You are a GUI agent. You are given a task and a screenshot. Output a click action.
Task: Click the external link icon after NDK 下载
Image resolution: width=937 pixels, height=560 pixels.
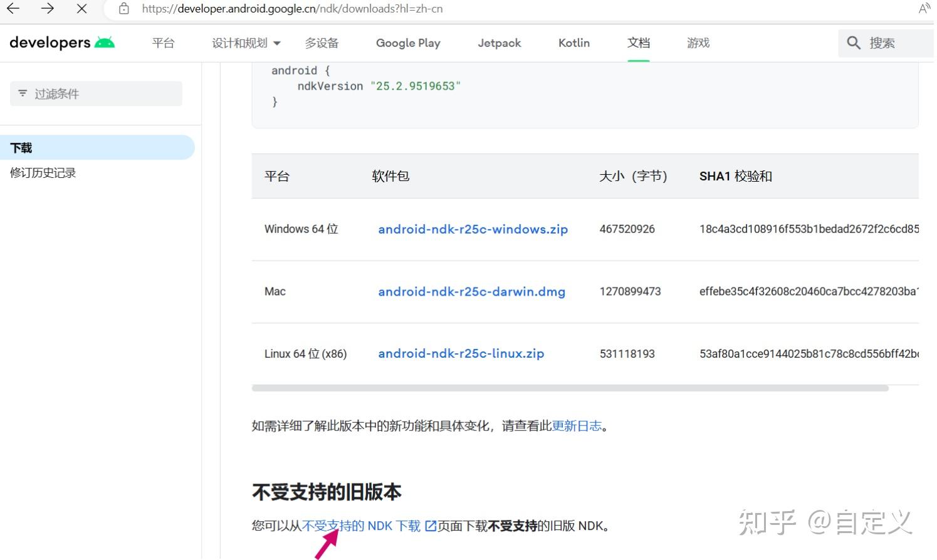430,526
